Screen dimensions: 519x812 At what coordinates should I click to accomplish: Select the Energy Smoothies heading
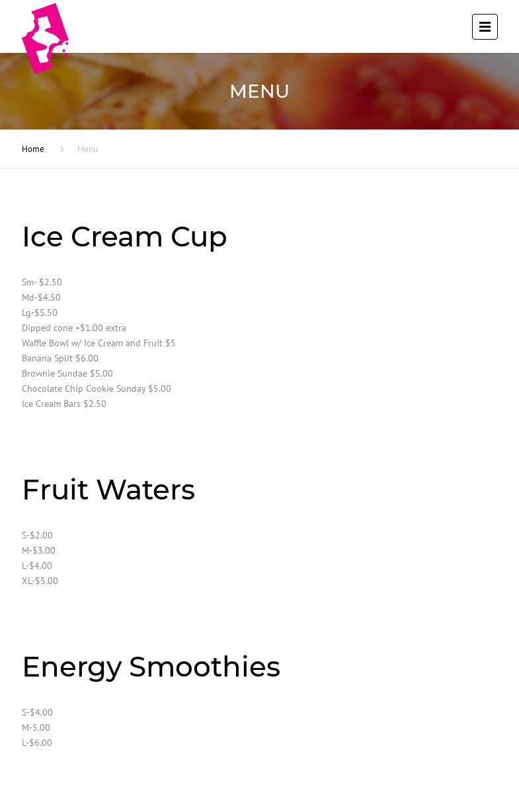point(151,667)
